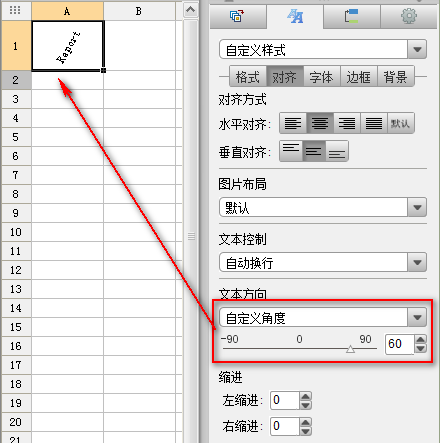Decrease 右缩进 with down arrow

(305, 431)
